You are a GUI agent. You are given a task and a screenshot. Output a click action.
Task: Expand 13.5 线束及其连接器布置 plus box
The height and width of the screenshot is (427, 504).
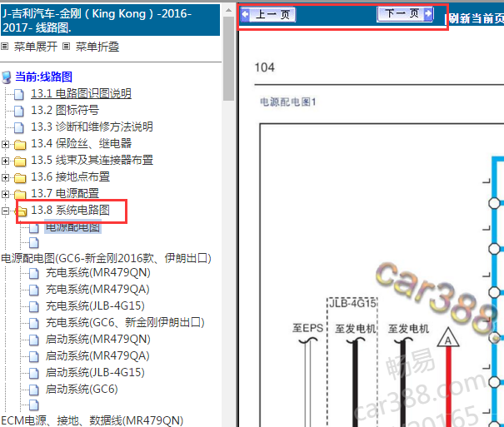coord(5,161)
